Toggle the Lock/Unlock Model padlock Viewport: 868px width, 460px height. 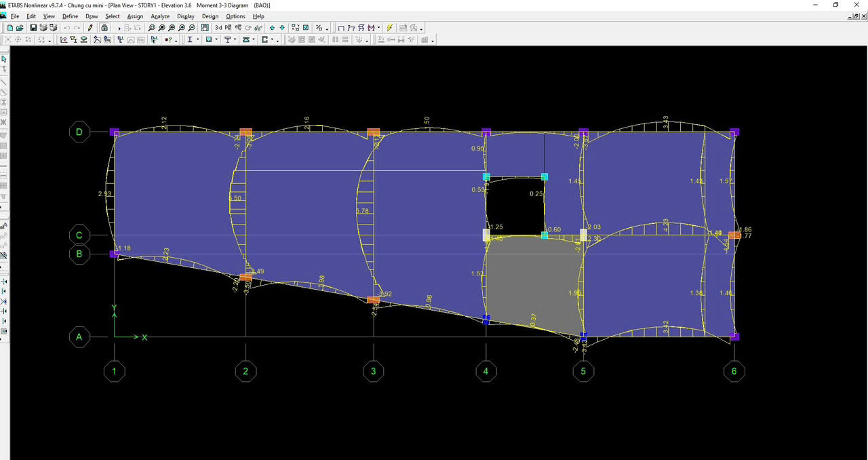pyautogui.click(x=104, y=28)
